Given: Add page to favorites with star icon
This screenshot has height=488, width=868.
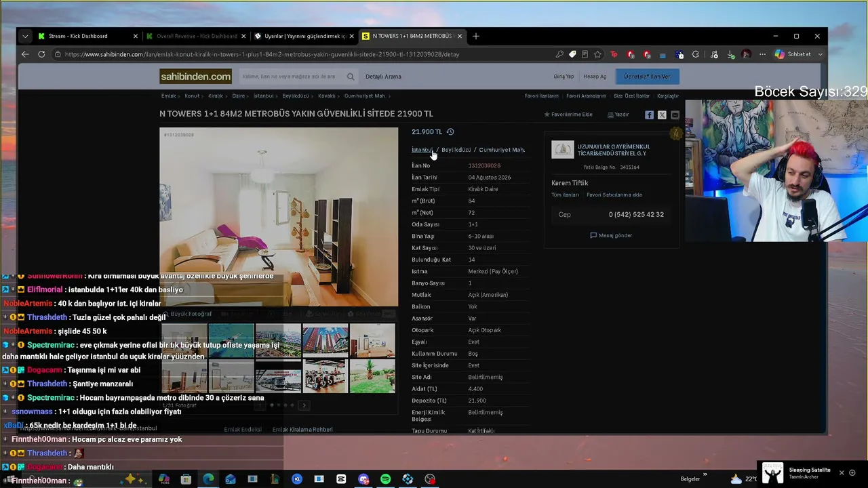Looking at the screenshot, I should pos(597,54).
